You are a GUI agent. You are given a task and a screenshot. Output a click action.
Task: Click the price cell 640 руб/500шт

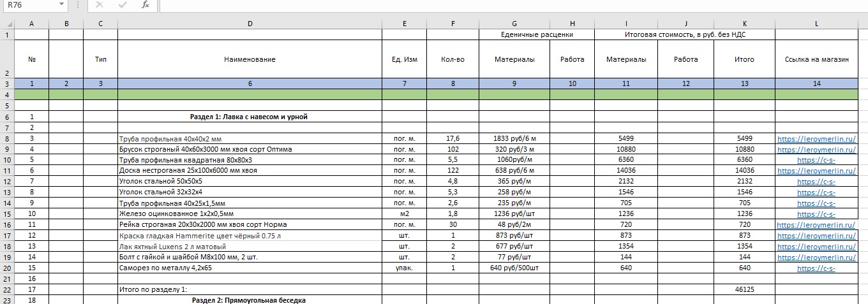(514, 268)
